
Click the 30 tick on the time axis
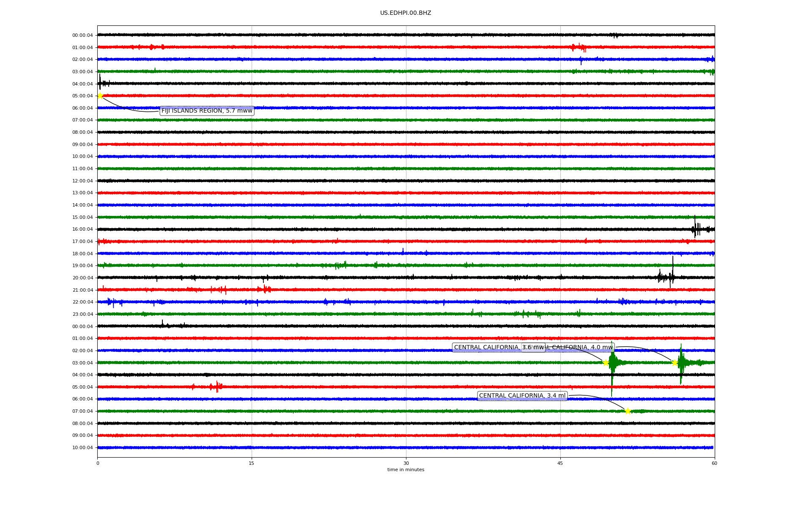click(406, 463)
